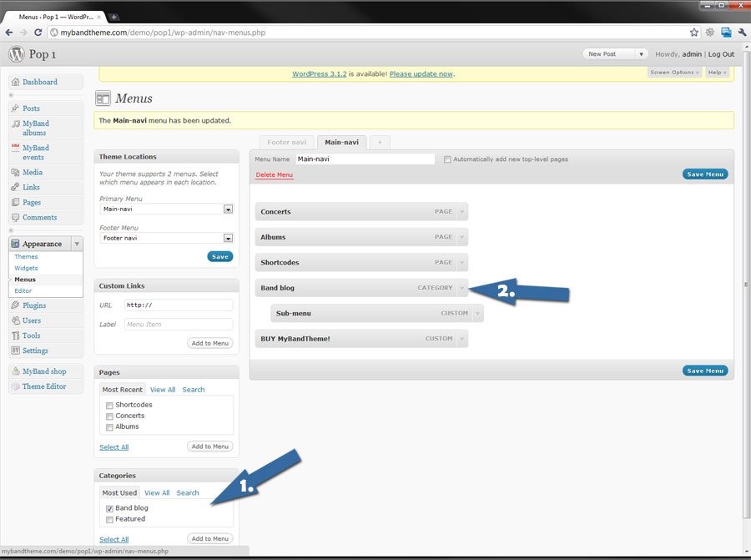The width and height of the screenshot is (751, 560).
Task: Expand the BUY MyBandTheme! menu item
Action: [x=462, y=339]
